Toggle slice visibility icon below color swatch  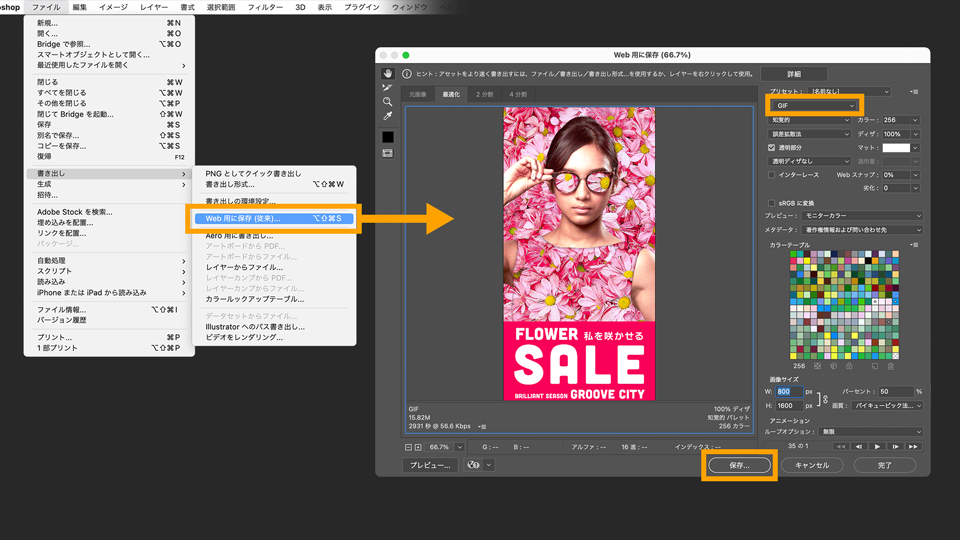(388, 153)
